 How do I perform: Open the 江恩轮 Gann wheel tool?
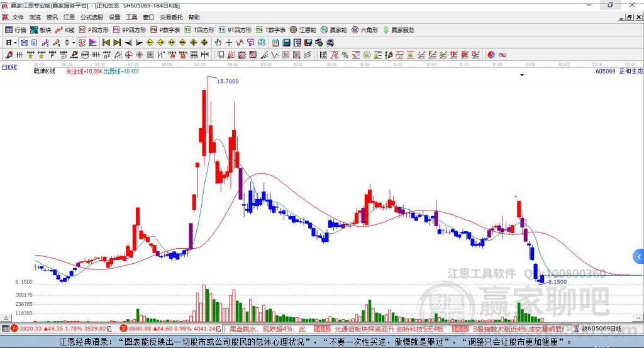click(303, 30)
